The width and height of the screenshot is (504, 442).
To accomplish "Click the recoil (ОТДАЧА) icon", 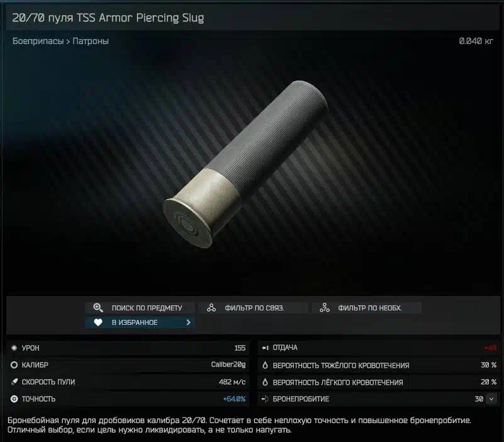I will coord(265,348).
